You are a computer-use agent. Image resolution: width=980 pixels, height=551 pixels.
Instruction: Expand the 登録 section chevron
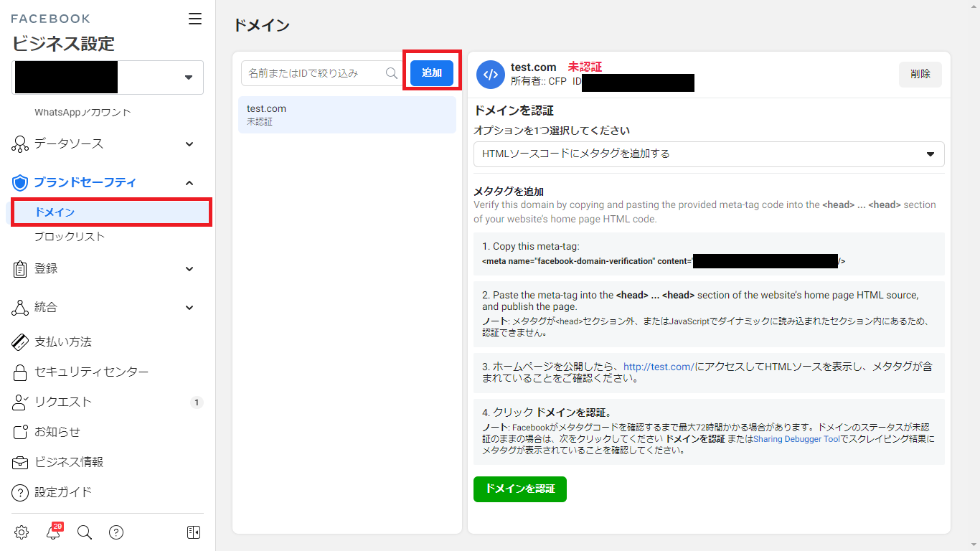tap(189, 269)
